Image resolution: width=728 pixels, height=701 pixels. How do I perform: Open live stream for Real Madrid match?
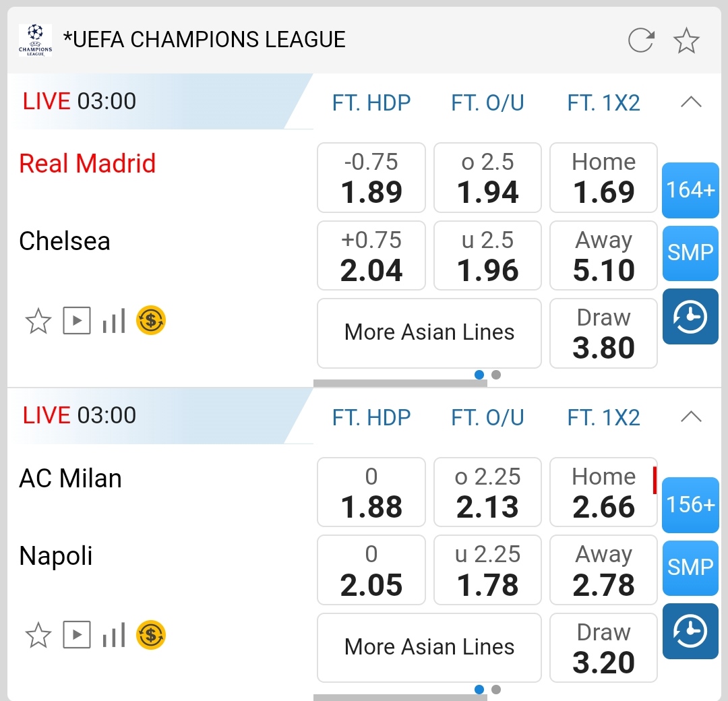pos(77,321)
